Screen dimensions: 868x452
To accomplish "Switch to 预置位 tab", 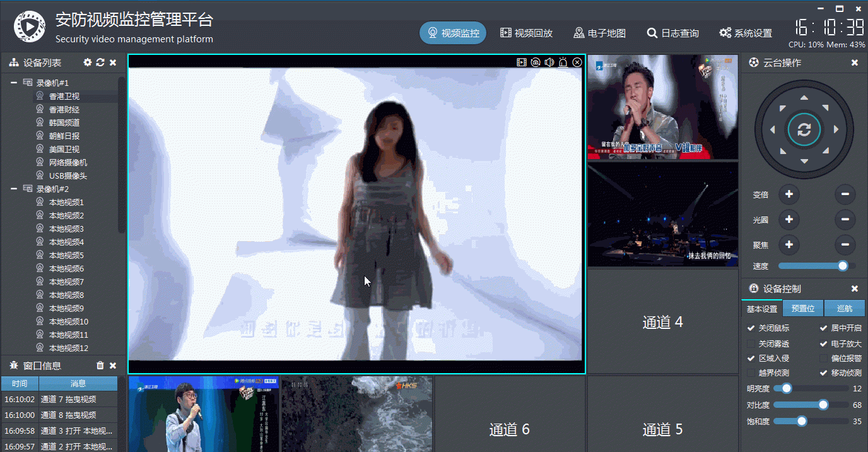I will pos(803,309).
